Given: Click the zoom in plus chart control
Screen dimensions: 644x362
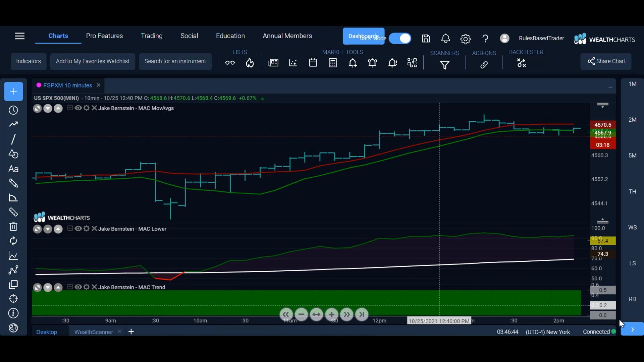Looking at the screenshot, I should pyautogui.click(x=331, y=314).
